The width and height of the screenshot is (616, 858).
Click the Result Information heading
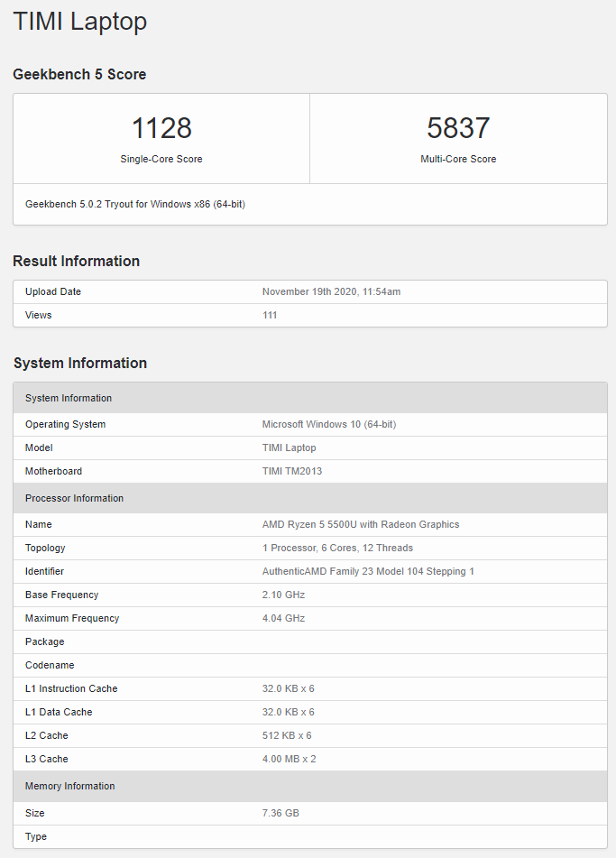tap(76, 261)
